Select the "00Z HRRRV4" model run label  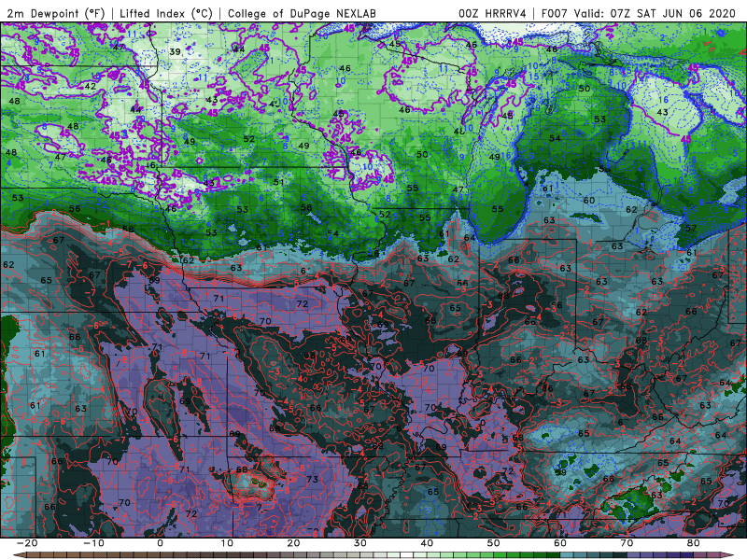pyautogui.click(x=492, y=13)
